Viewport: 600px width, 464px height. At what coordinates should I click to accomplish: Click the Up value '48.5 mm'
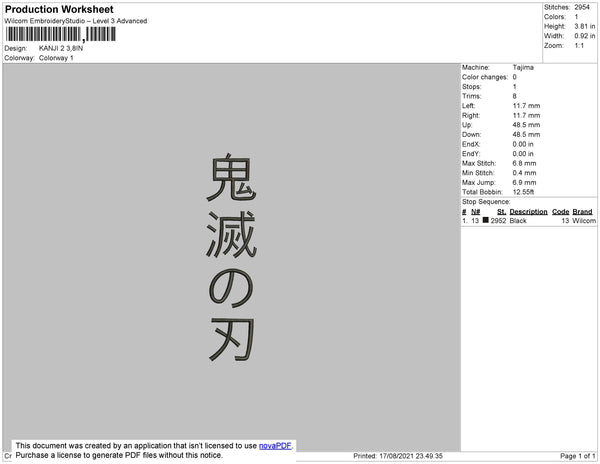526,125
